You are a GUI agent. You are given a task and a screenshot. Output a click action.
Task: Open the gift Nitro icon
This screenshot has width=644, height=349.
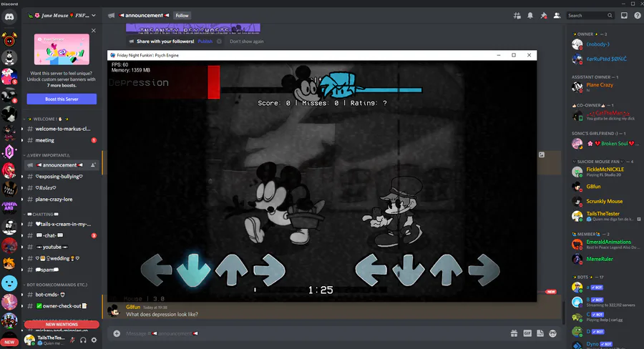point(514,333)
